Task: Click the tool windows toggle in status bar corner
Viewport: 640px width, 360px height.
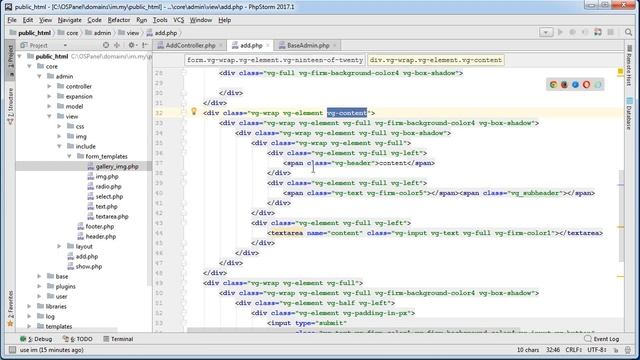Action: [x=12, y=350]
